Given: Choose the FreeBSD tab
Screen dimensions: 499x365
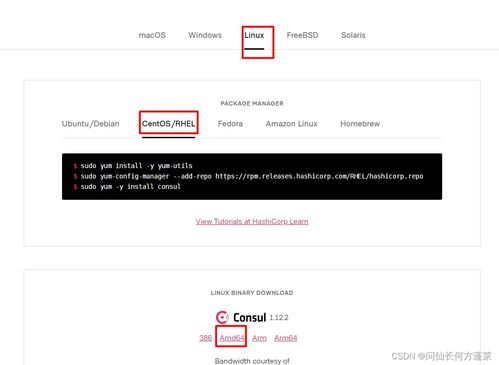Looking at the screenshot, I should (302, 35).
